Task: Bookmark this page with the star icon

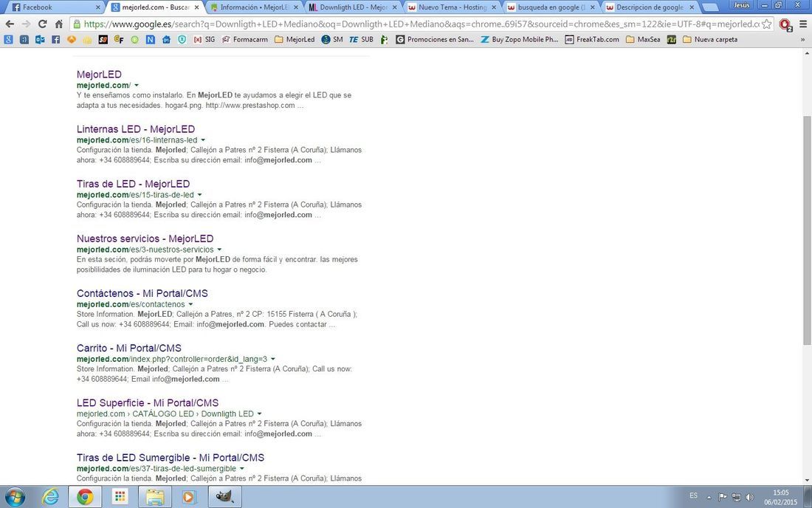Action: (767, 24)
